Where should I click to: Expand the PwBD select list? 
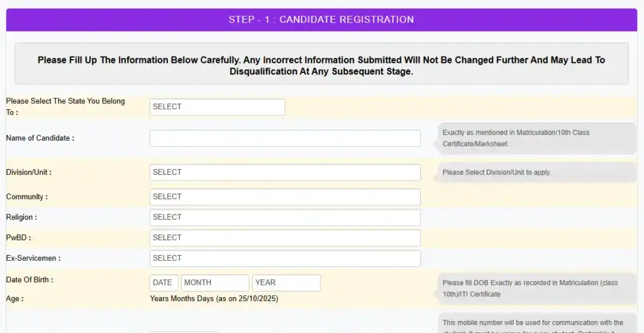pyautogui.click(x=285, y=237)
